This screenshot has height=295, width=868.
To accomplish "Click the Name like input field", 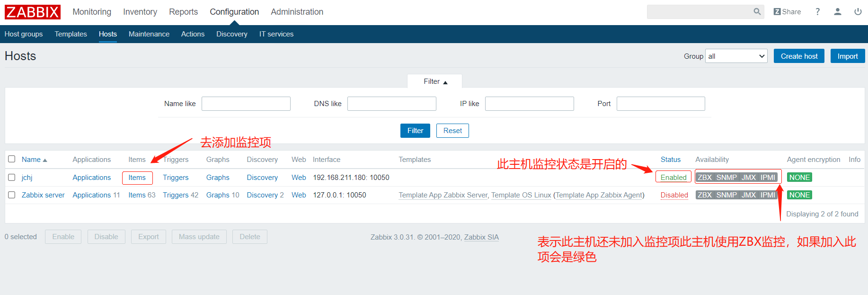I will click(246, 104).
